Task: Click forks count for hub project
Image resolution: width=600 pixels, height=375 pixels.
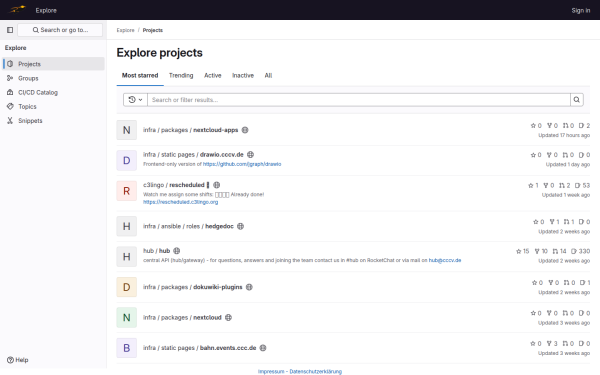Action: coord(541,251)
